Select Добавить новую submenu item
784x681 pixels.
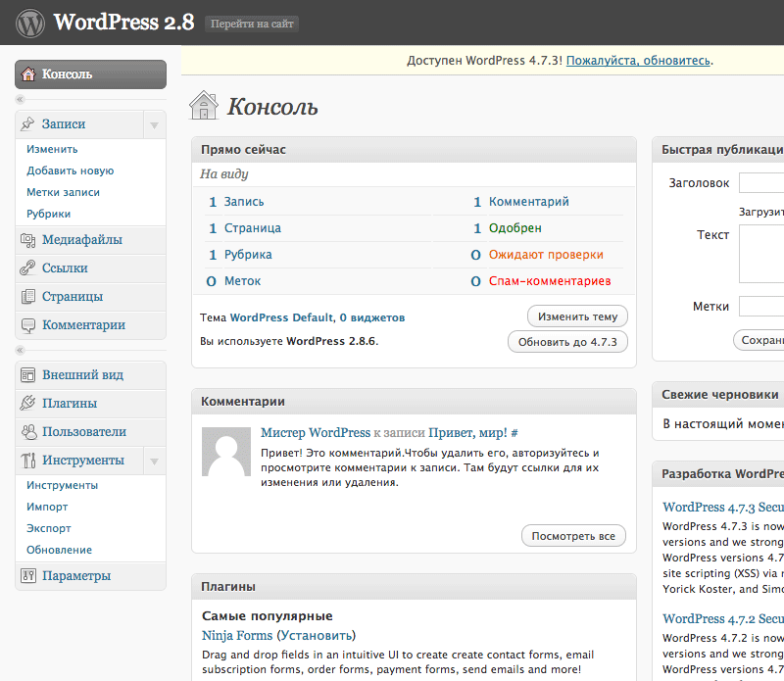[x=70, y=170]
